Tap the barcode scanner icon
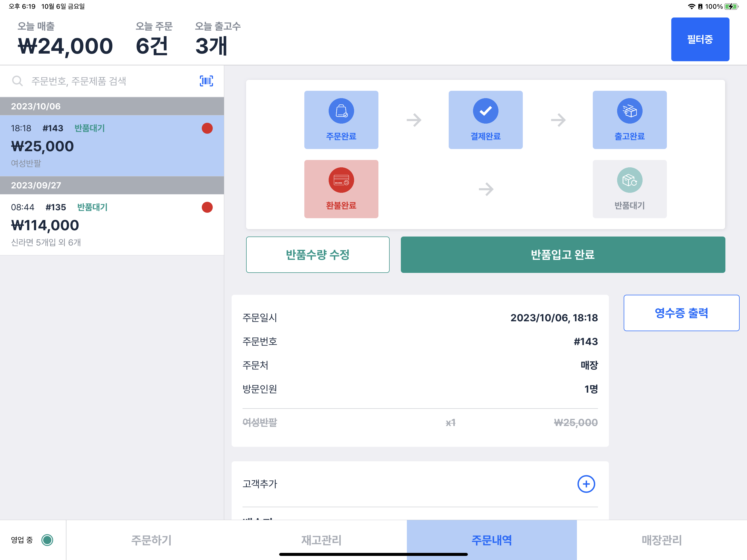 point(206,81)
